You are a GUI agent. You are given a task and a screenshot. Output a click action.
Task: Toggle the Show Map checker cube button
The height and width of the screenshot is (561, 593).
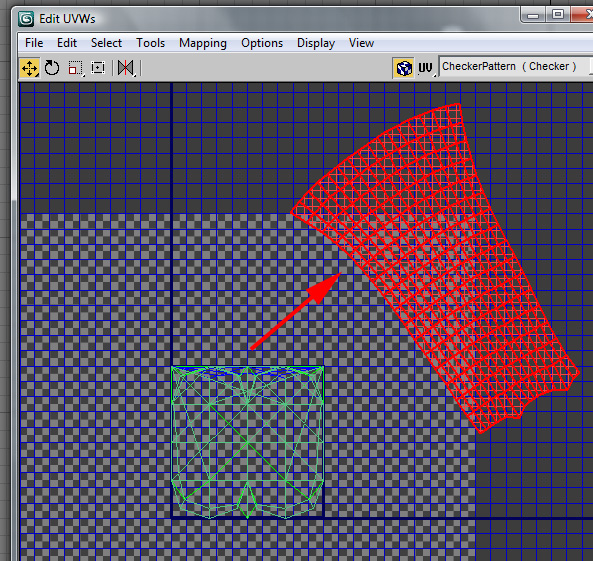coord(404,68)
